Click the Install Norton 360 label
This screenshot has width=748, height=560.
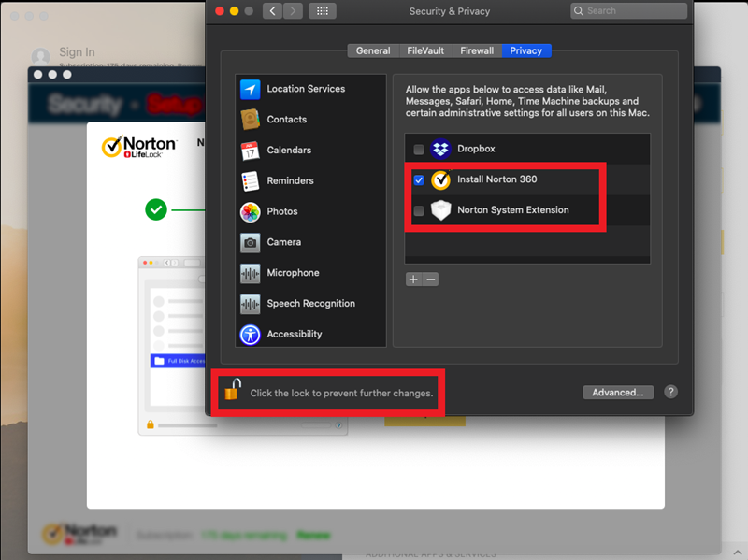497,179
